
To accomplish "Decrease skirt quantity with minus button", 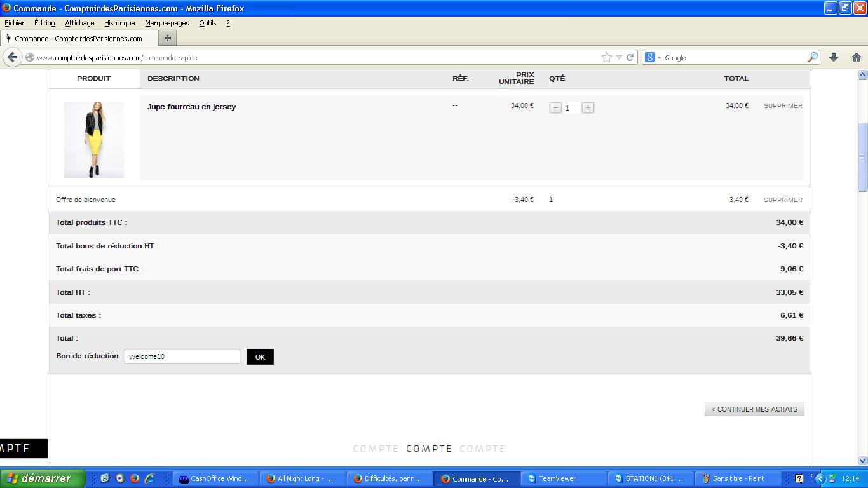I will click(x=555, y=108).
